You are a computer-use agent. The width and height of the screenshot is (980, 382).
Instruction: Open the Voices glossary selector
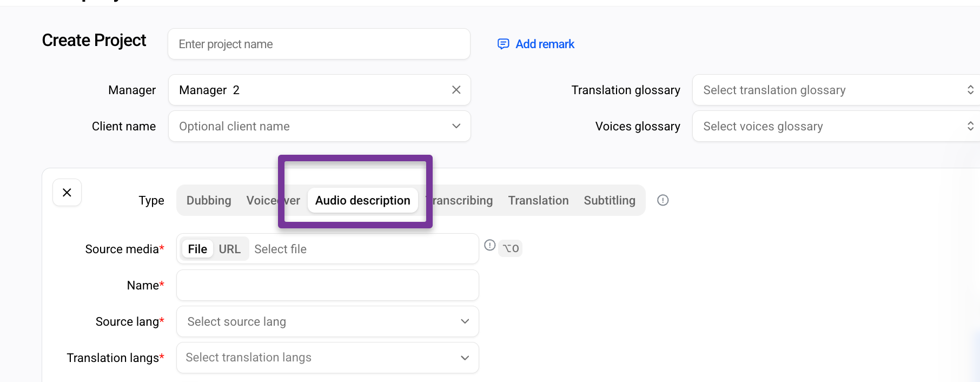click(x=836, y=126)
